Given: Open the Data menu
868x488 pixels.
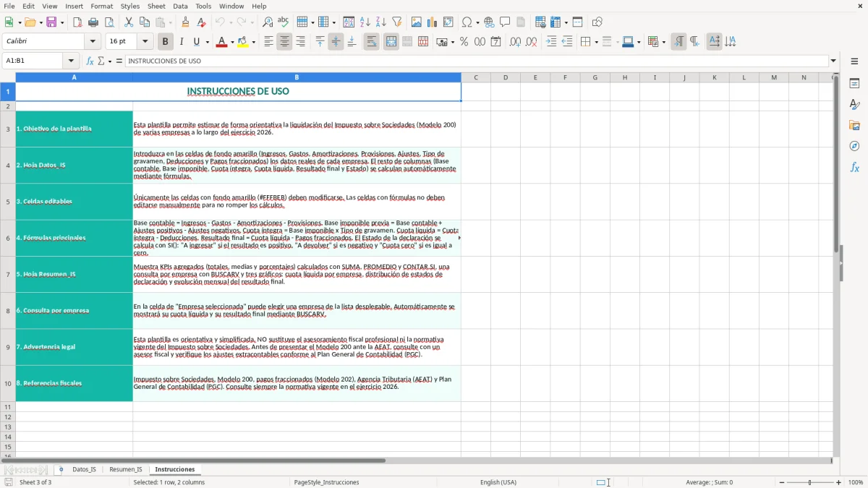Looking at the screenshot, I should click(x=180, y=6).
